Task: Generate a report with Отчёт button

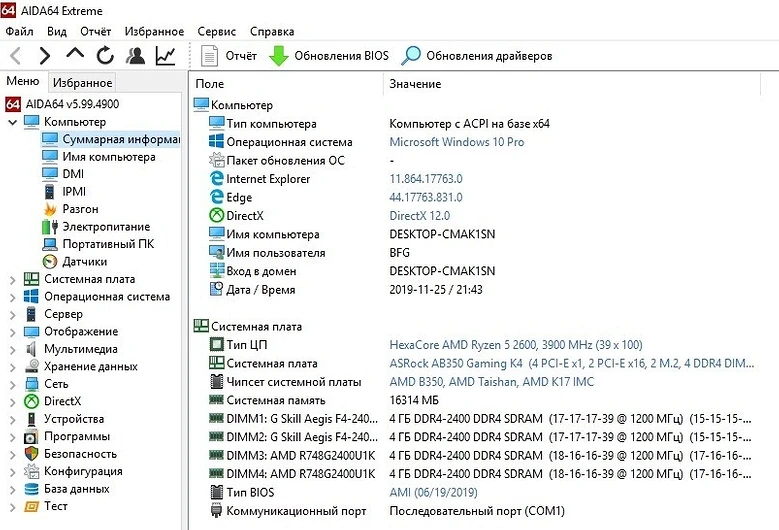Action: pos(229,56)
